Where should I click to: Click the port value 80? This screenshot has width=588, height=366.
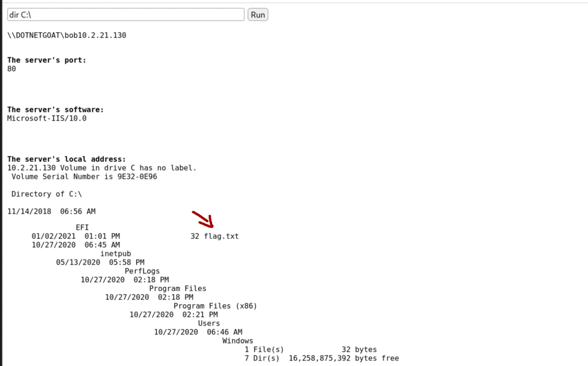click(12, 69)
